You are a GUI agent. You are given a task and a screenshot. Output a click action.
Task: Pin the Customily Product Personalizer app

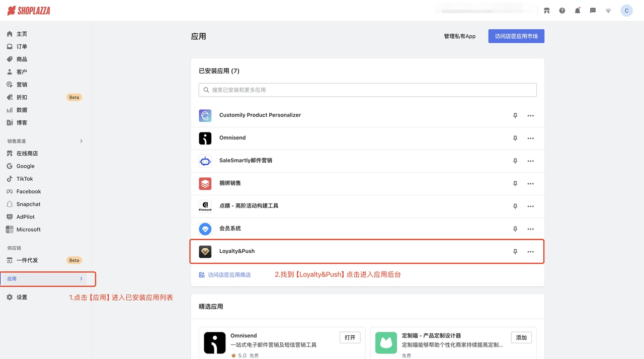click(515, 116)
